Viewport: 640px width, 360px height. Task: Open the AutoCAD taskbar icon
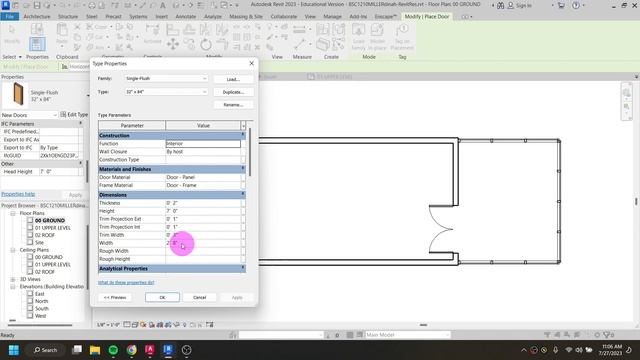coord(150,350)
